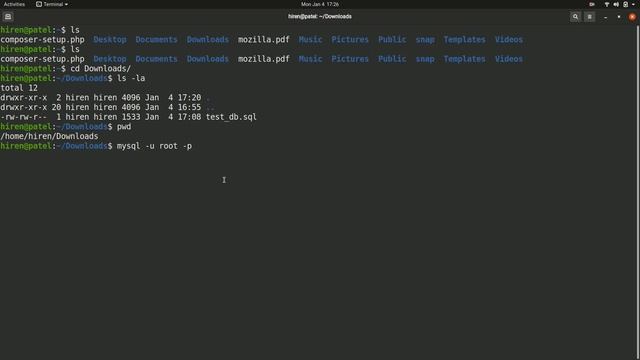Click the 'cd Downloads/' command text
This screenshot has width=640, height=360.
click(100, 69)
